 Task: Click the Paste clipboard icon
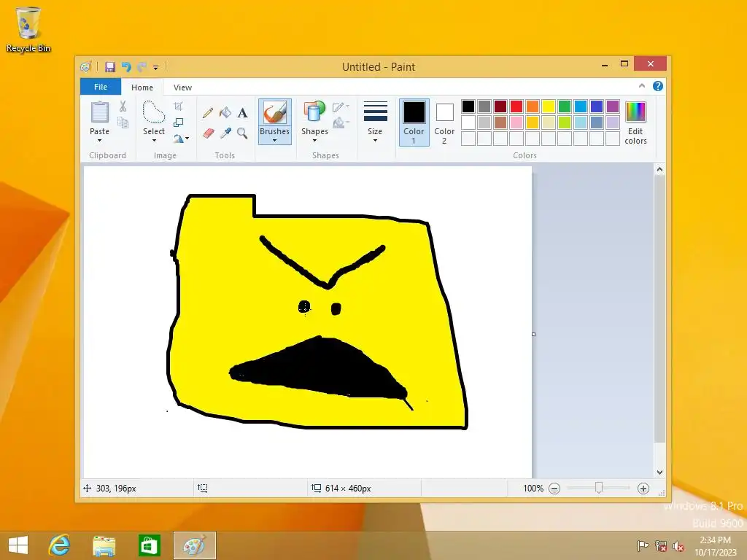click(x=99, y=112)
